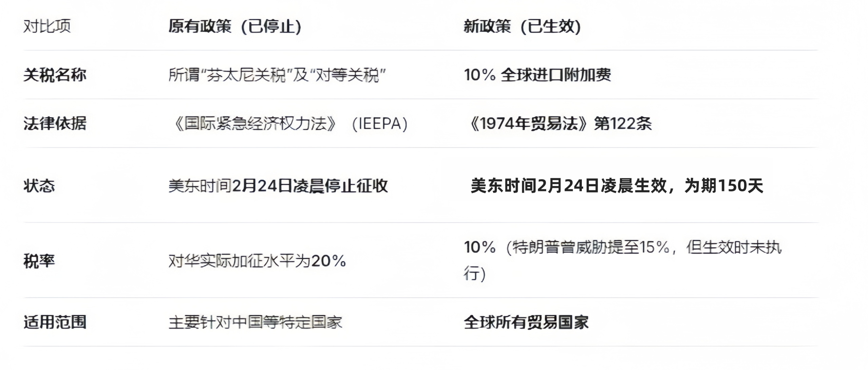Click the wrapped 行) text in 税率 row
Image resolution: width=868 pixels, height=370 pixels.
tap(475, 274)
